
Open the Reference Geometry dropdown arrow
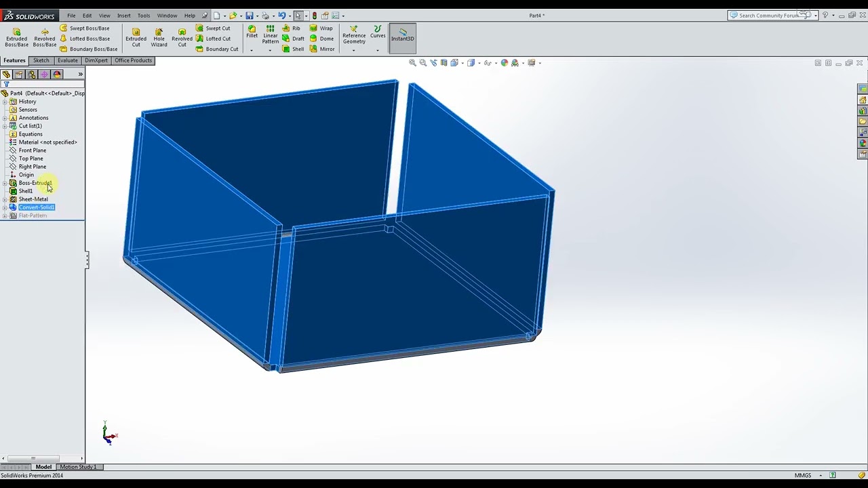(x=354, y=49)
